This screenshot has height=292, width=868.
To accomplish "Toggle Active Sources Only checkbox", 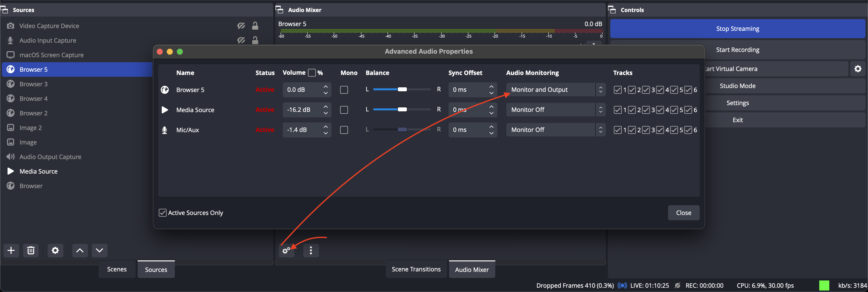I will tap(163, 213).
